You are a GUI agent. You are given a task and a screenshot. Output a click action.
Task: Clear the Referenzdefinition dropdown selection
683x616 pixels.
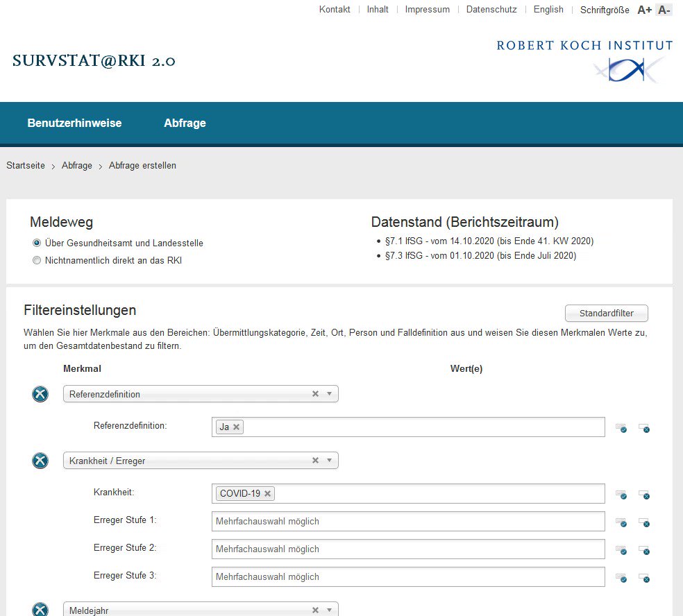pyautogui.click(x=315, y=393)
